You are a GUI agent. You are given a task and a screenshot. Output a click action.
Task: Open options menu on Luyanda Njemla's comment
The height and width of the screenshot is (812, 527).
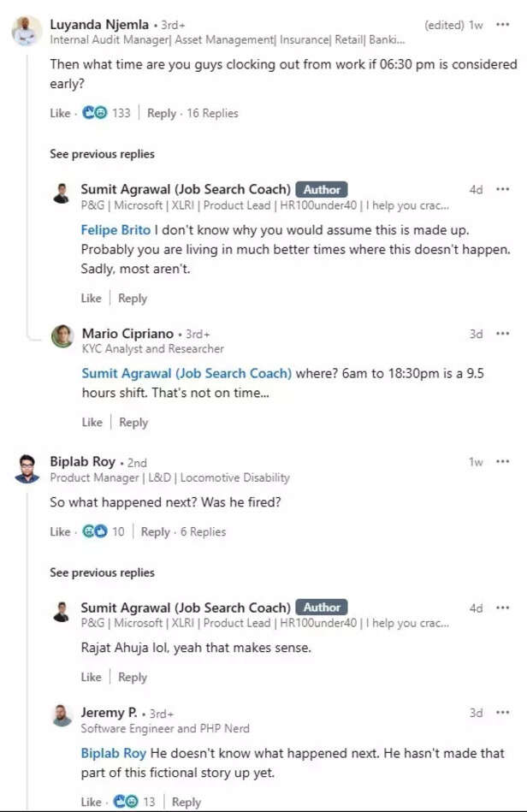click(x=502, y=24)
